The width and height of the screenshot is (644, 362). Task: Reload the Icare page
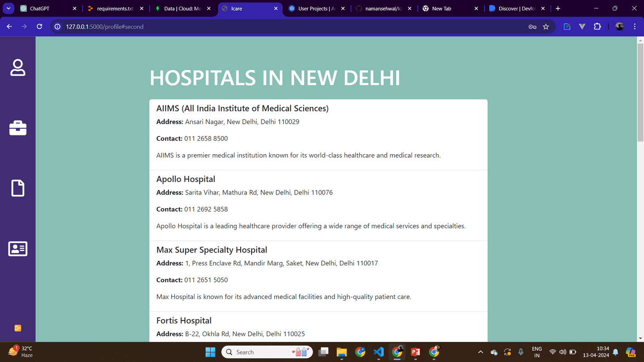tap(39, 27)
